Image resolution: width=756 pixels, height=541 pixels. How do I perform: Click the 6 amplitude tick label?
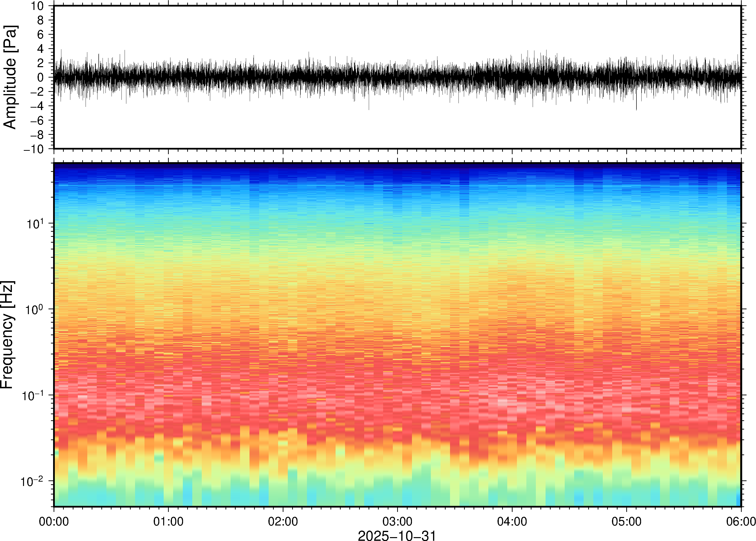pyautogui.click(x=41, y=35)
